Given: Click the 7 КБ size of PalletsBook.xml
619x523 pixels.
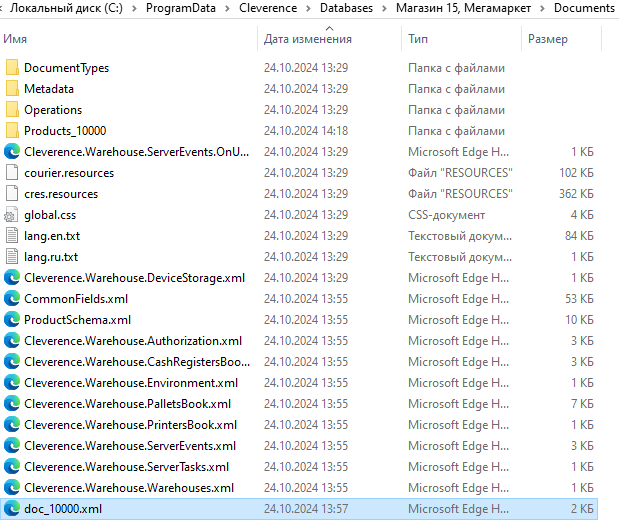Looking at the screenshot, I should [x=582, y=404].
